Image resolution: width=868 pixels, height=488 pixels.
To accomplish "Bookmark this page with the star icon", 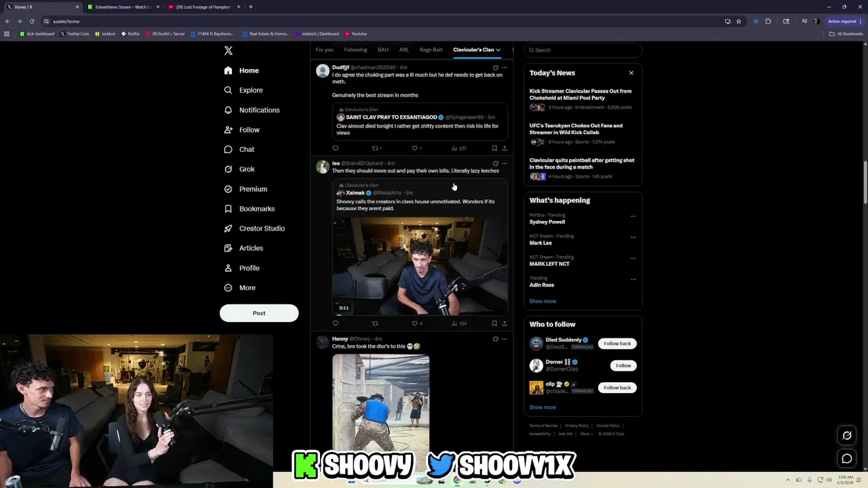I will point(738,21).
